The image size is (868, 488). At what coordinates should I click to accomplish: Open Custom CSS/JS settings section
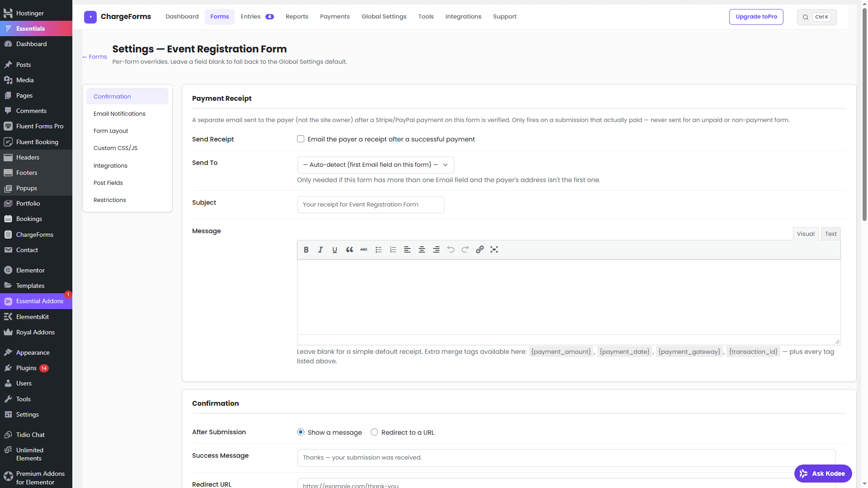pyautogui.click(x=127, y=148)
